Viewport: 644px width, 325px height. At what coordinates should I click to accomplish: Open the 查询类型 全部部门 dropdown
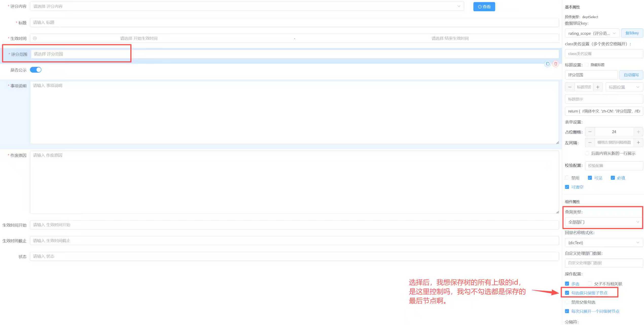pyautogui.click(x=603, y=222)
